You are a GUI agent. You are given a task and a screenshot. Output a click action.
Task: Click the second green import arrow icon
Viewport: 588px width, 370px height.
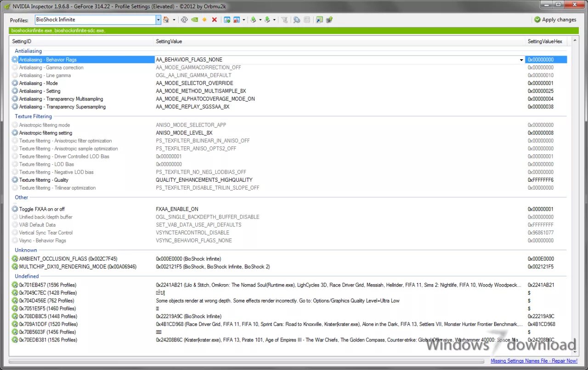pyautogui.click(x=267, y=20)
